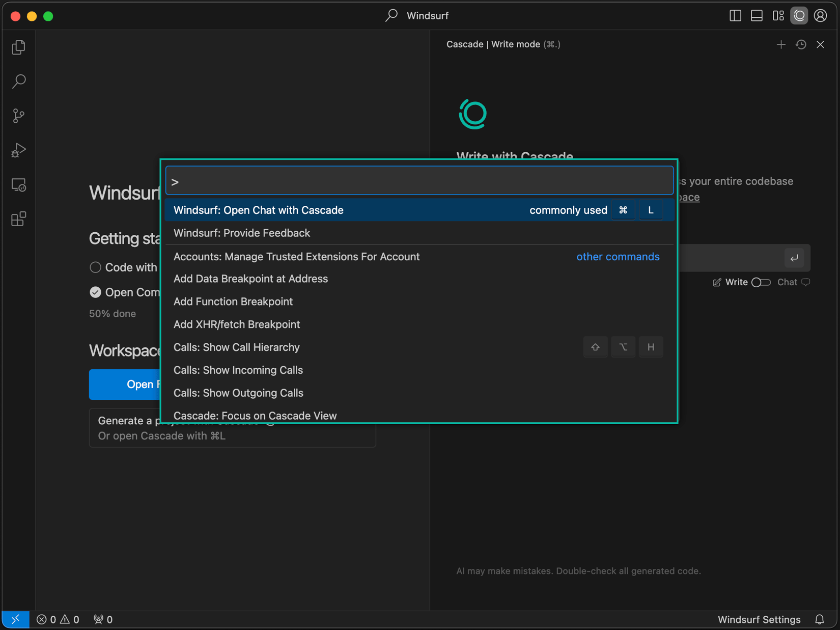840x630 pixels.
Task: Open Remote Explorer view
Action: (19, 185)
